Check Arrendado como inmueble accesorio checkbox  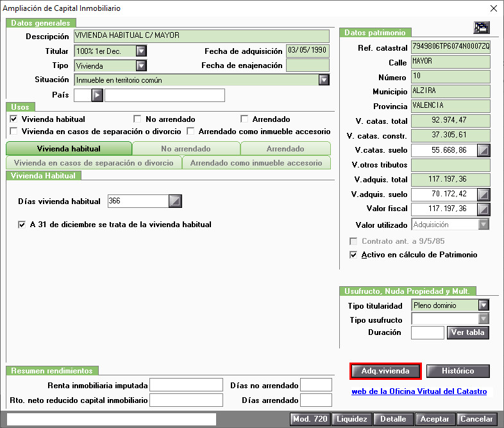190,131
